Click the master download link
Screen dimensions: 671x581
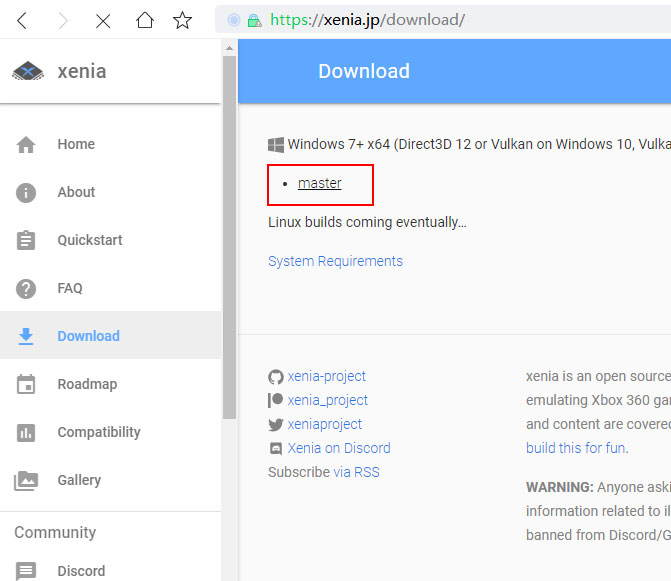pos(320,183)
